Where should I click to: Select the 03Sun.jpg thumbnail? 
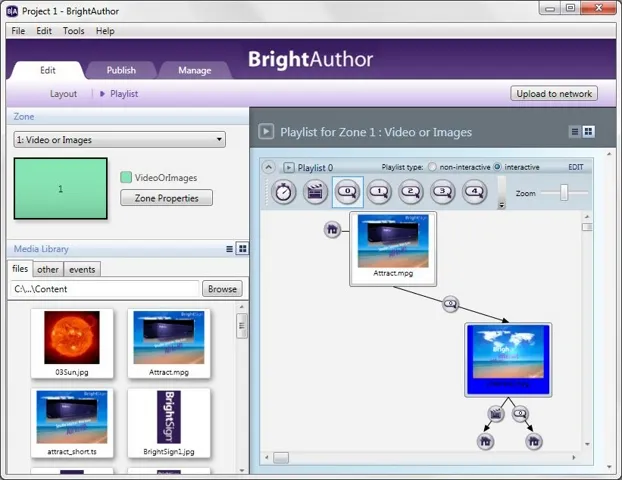[72, 344]
